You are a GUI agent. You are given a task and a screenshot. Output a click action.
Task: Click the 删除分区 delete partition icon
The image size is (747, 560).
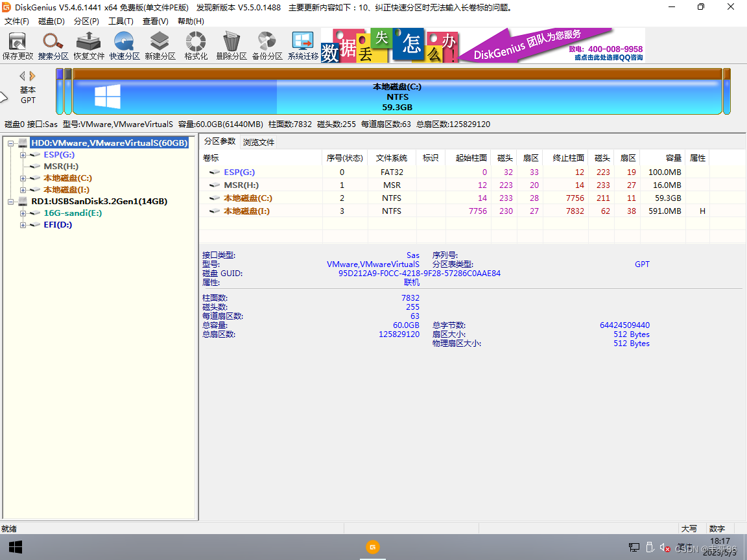click(231, 44)
